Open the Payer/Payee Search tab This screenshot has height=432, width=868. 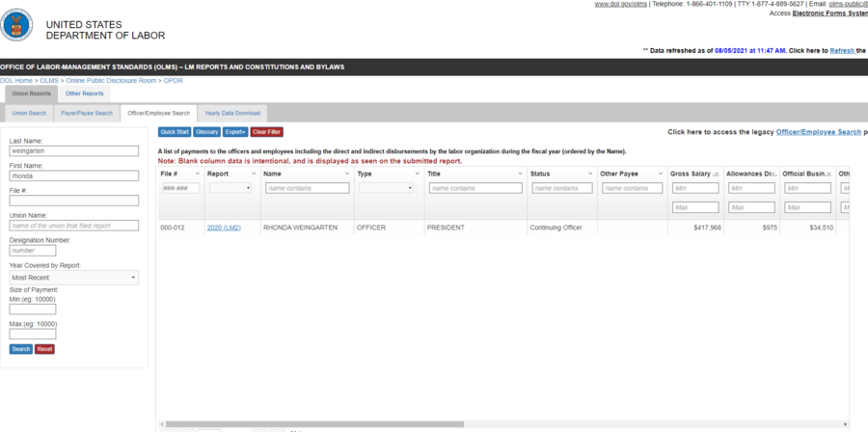87,114
